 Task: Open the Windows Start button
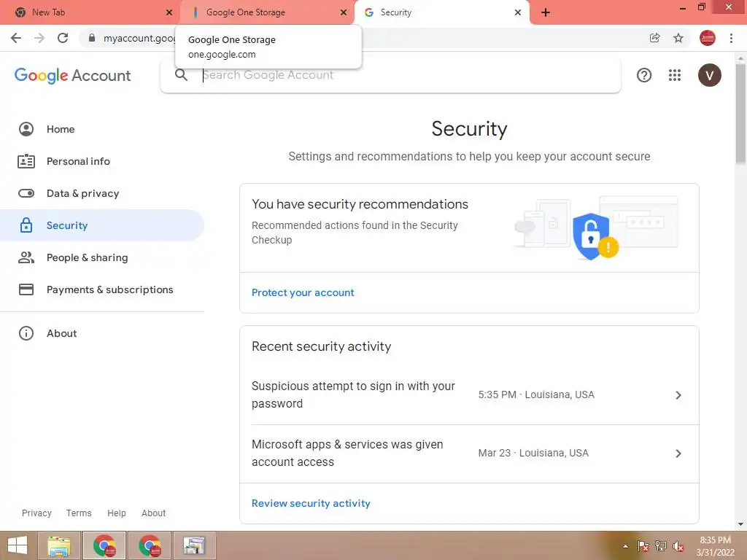point(18,545)
